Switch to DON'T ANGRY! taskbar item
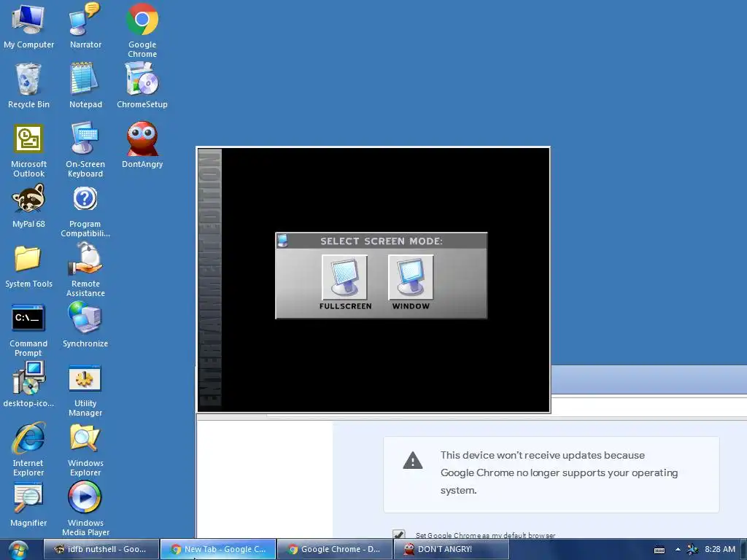This screenshot has width=747, height=560. click(452, 549)
